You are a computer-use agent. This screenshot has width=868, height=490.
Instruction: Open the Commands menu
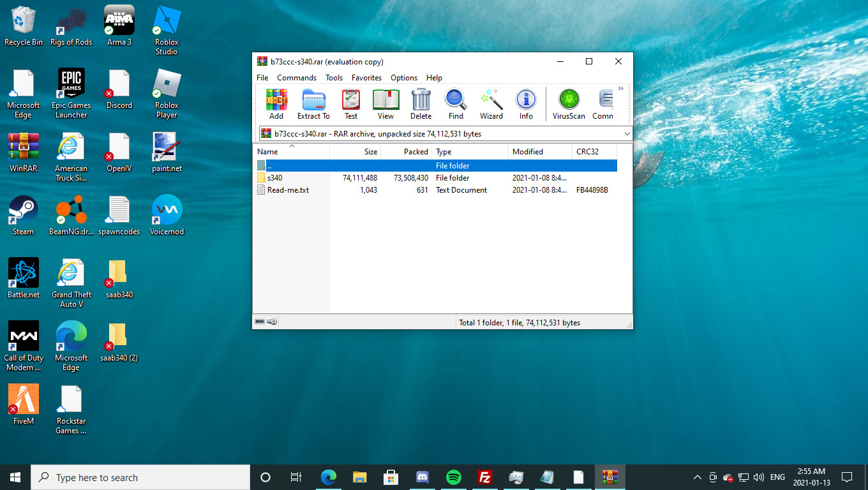(297, 78)
